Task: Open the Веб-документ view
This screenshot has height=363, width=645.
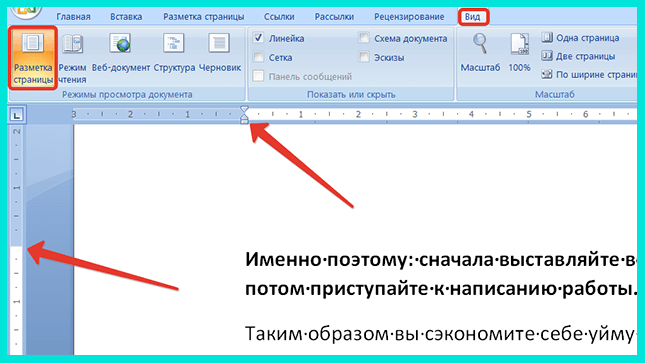Action: tap(121, 54)
